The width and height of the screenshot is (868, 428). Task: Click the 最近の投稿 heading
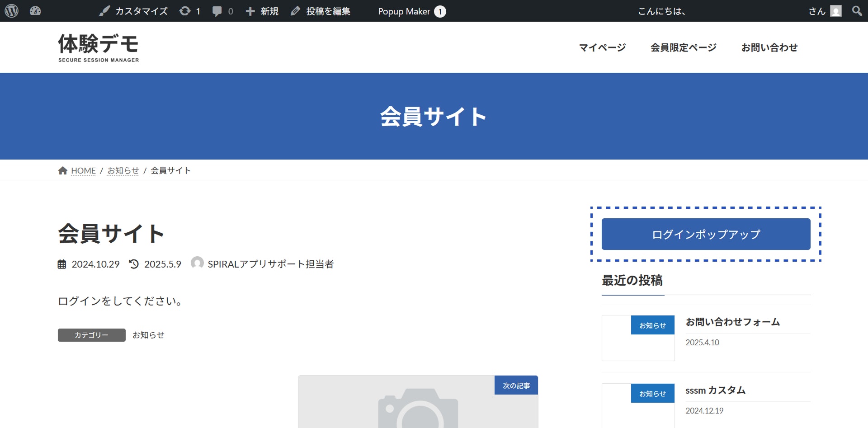click(x=632, y=280)
